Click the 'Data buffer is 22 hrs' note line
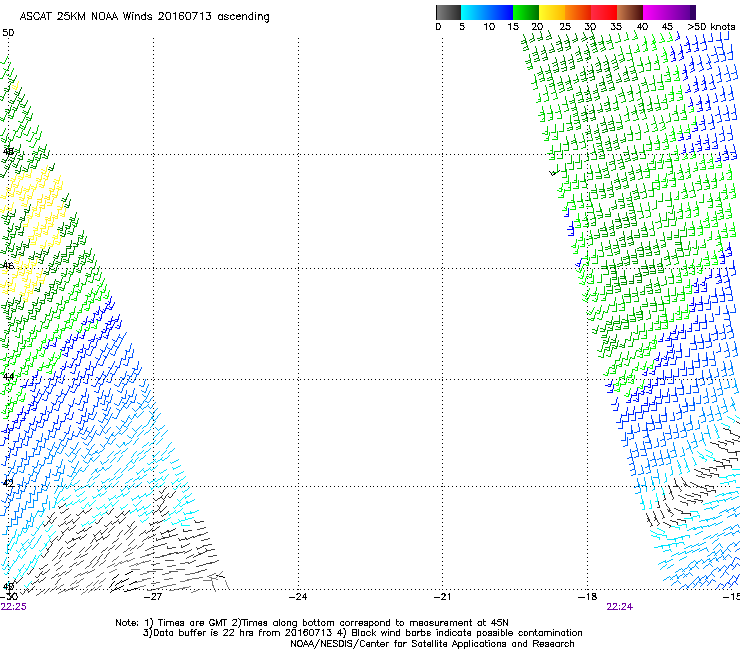The image size is (740, 650). point(362,633)
